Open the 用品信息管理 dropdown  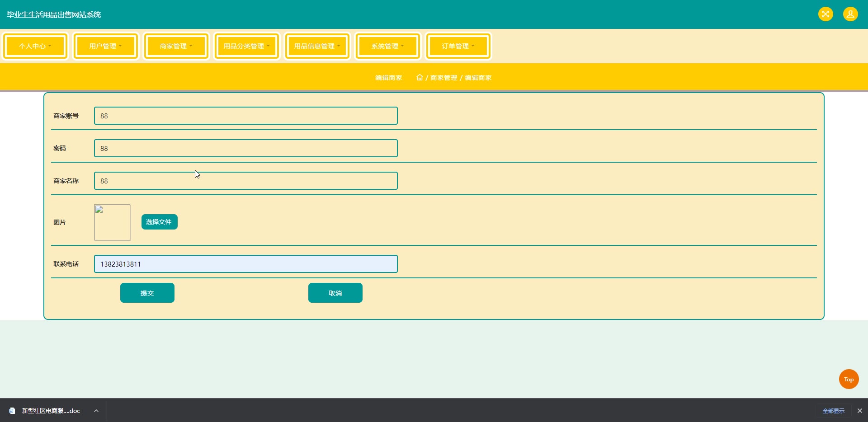tap(317, 46)
